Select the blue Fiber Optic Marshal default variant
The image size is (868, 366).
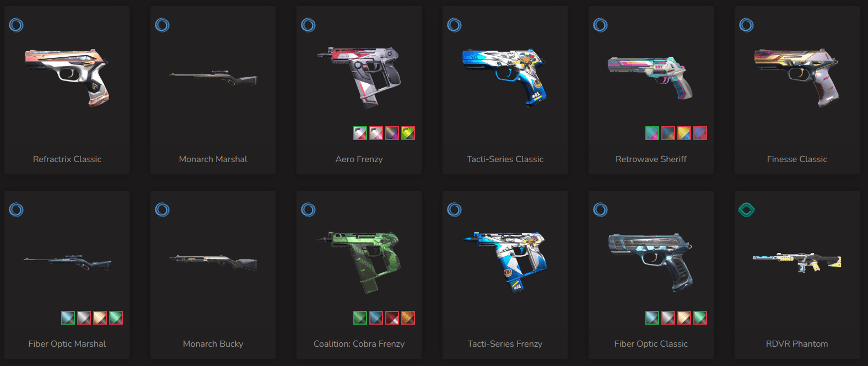pyautogui.click(x=68, y=317)
